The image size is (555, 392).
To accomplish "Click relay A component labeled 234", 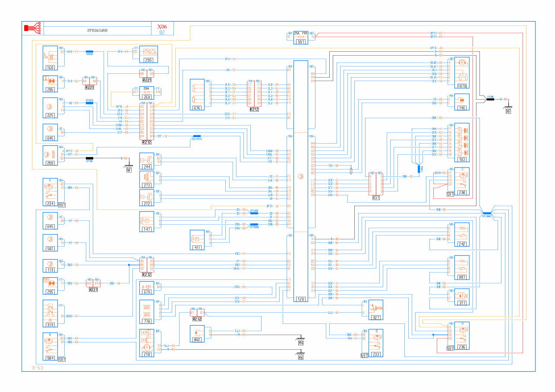I will click(x=50, y=193).
